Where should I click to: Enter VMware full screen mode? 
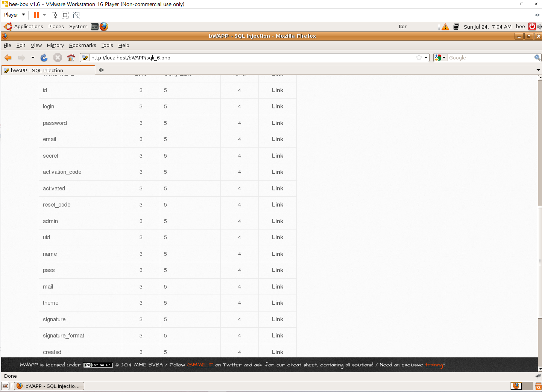tap(65, 15)
